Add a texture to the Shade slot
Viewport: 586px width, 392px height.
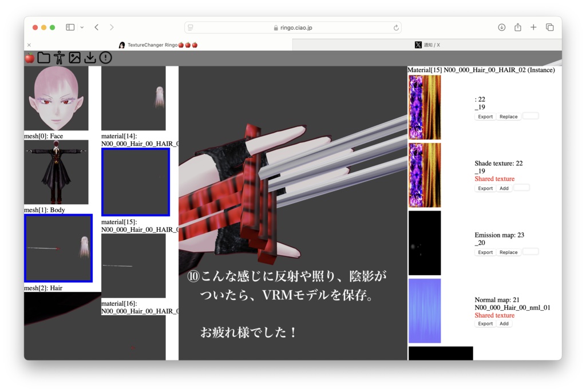coord(504,187)
